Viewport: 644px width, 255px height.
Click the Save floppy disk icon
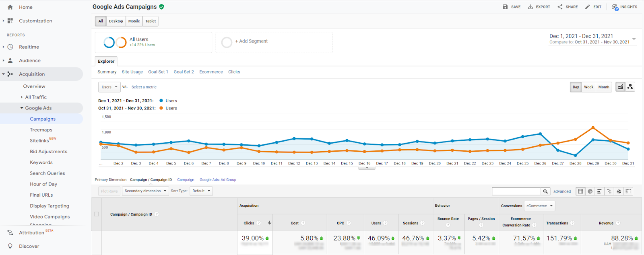click(505, 7)
